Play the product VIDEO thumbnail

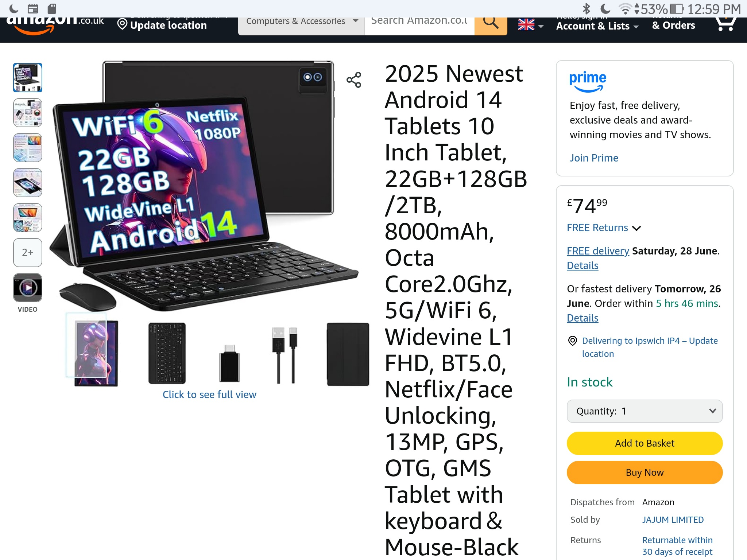point(28,288)
